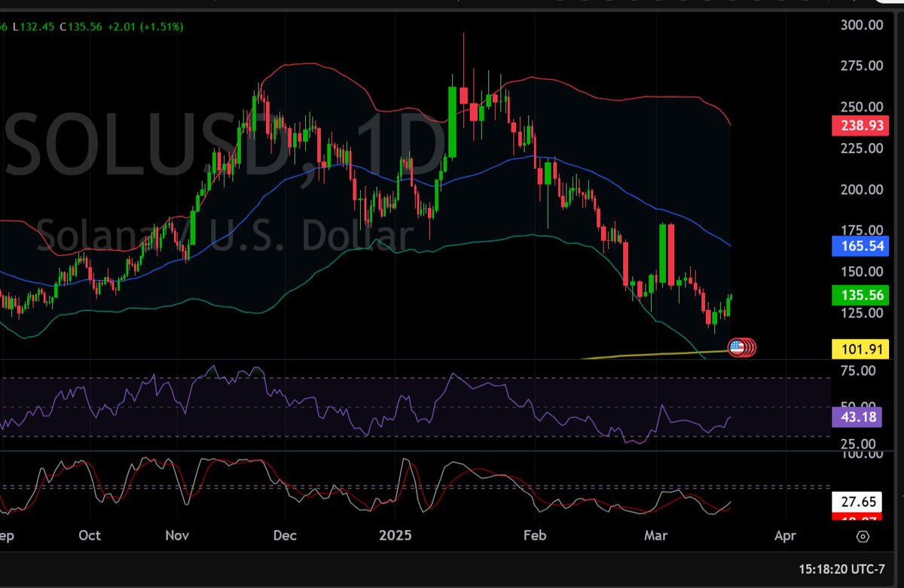The width and height of the screenshot is (904, 588).
Task: Click the US flag economic event marker
Action: 736,347
